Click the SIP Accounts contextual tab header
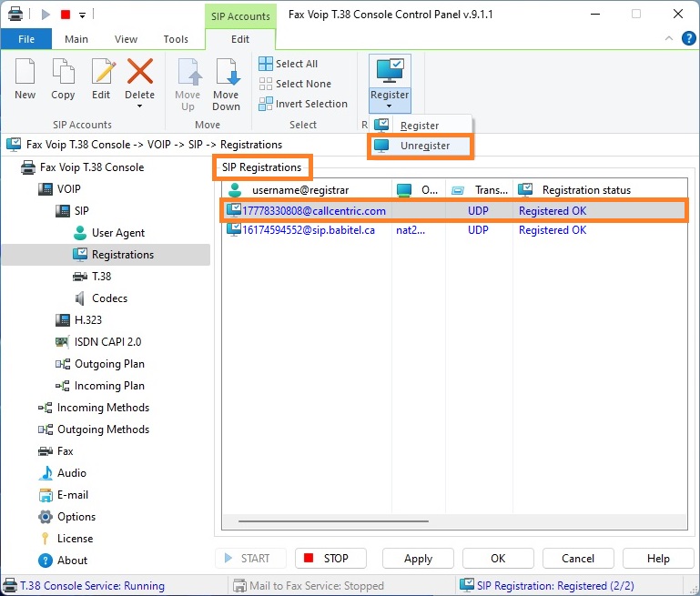This screenshot has width=700, height=596. 240,16
